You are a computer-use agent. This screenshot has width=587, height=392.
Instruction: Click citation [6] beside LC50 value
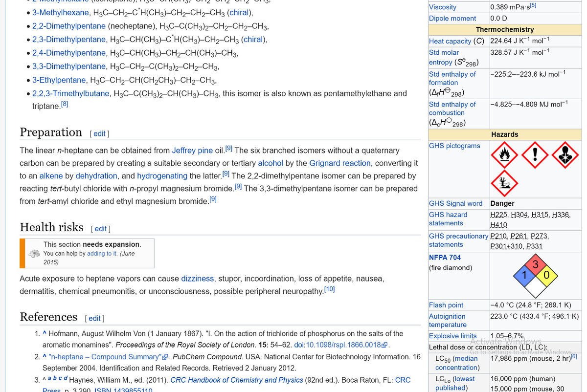point(574,356)
